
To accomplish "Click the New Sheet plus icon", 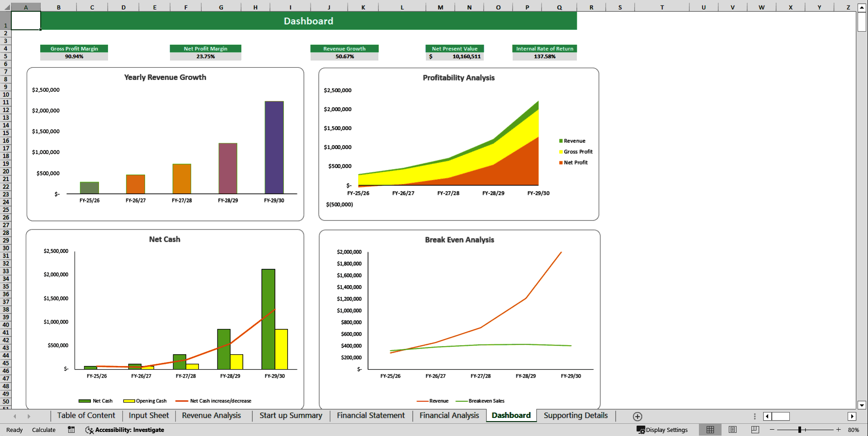I will [x=637, y=416].
